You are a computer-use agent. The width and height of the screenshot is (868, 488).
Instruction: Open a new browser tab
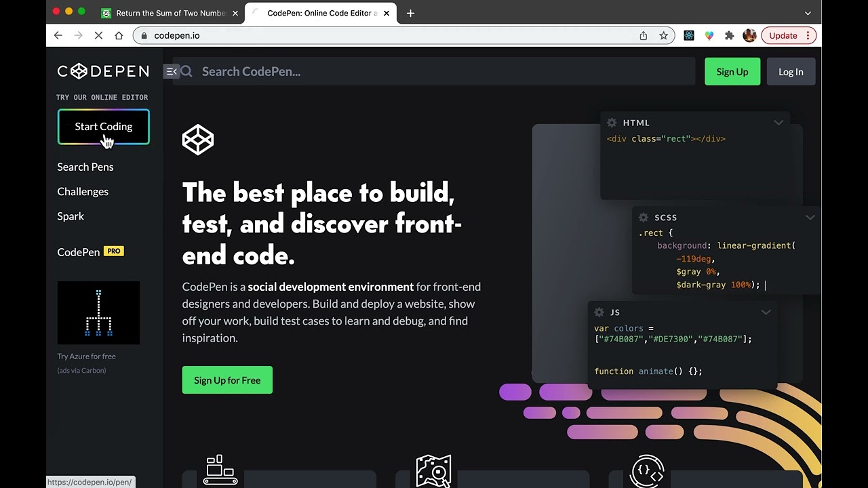click(410, 13)
